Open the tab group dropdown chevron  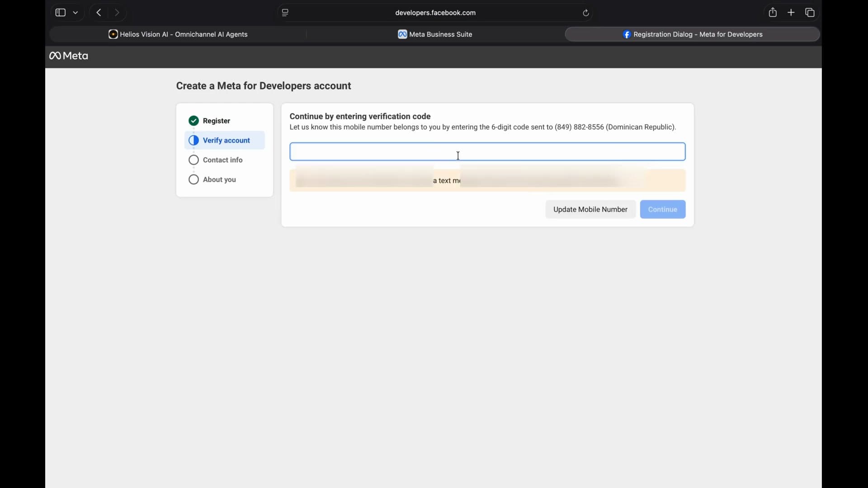click(76, 13)
